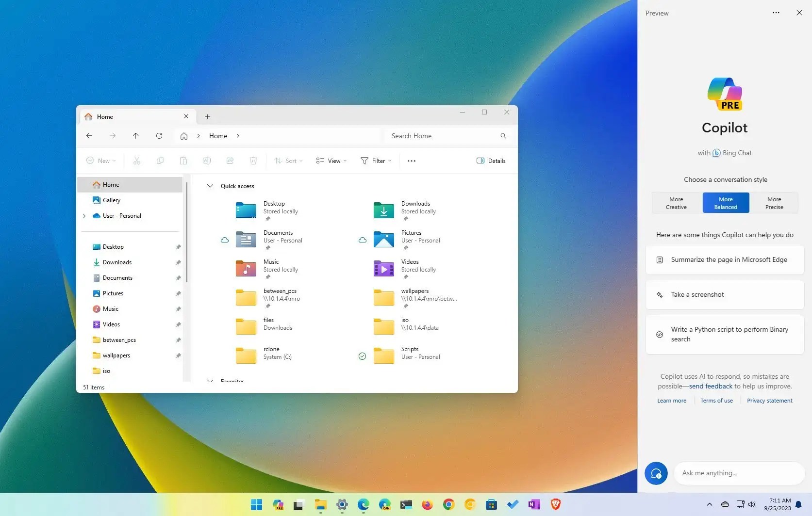Click the Take a screenshot suggestion

click(725, 295)
